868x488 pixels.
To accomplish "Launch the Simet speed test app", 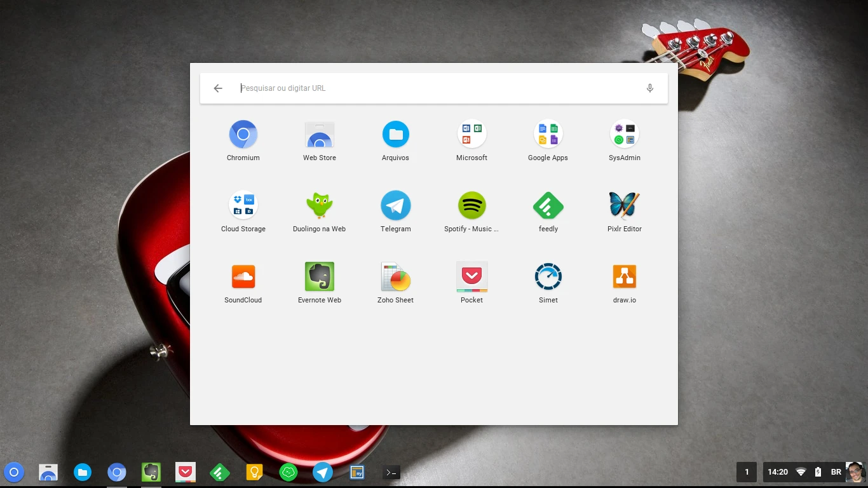I will [x=548, y=277].
